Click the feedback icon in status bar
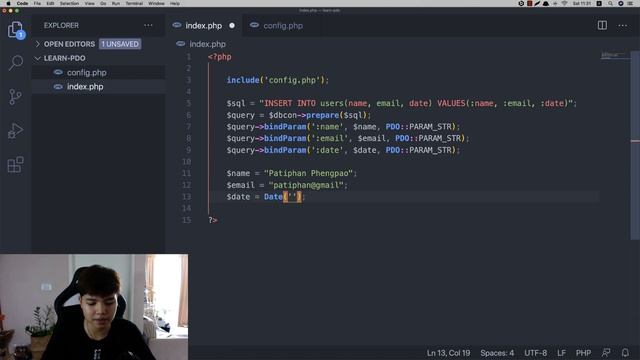 [x=606, y=353]
